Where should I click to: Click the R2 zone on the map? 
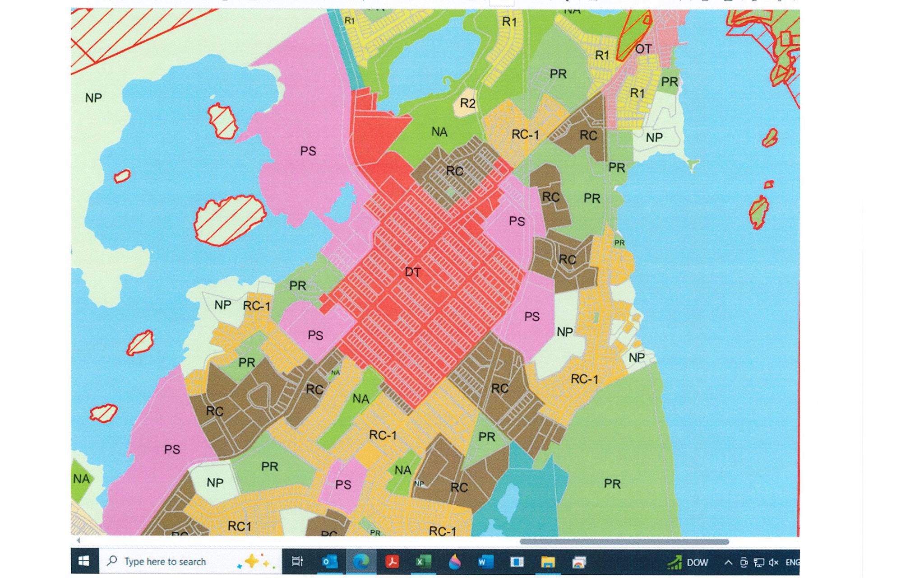pos(467,103)
